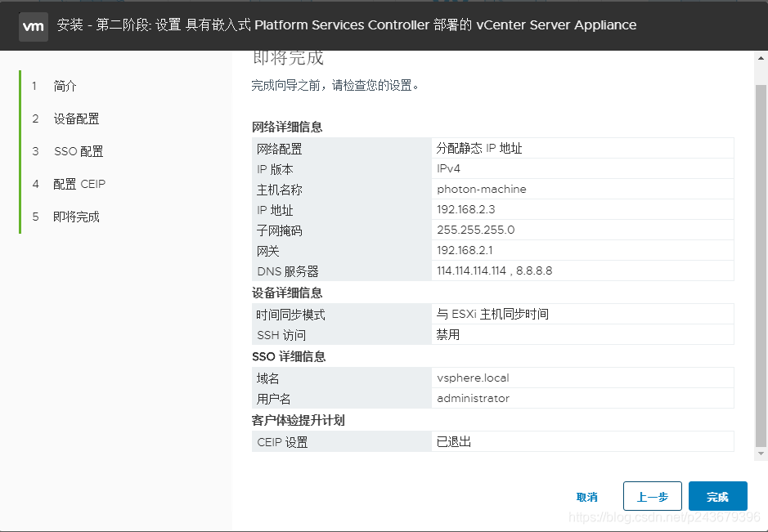Click the vertical scrollbar thumb
This screenshot has width=768, height=532.
(x=761, y=266)
